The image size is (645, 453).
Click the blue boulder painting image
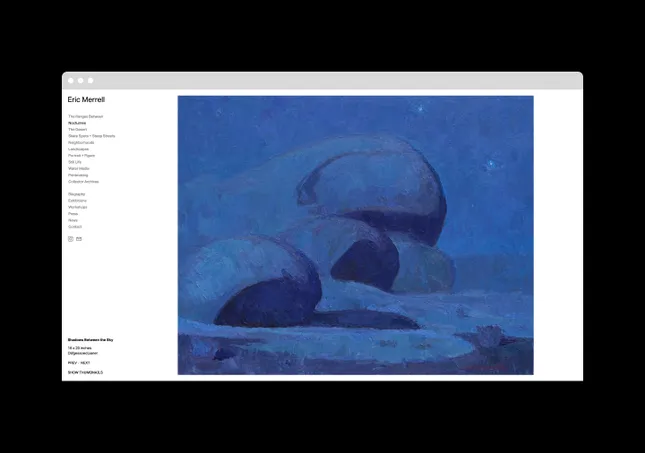tap(355, 235)
